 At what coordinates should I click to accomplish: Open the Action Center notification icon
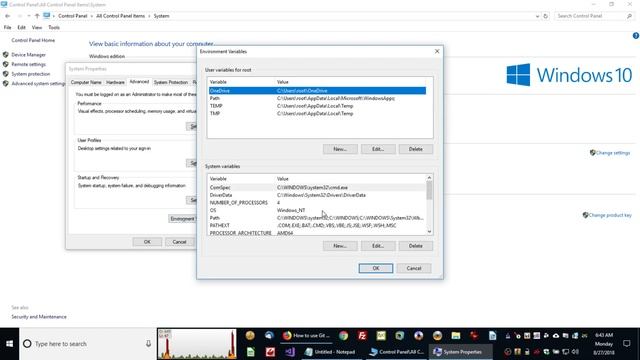627,344
